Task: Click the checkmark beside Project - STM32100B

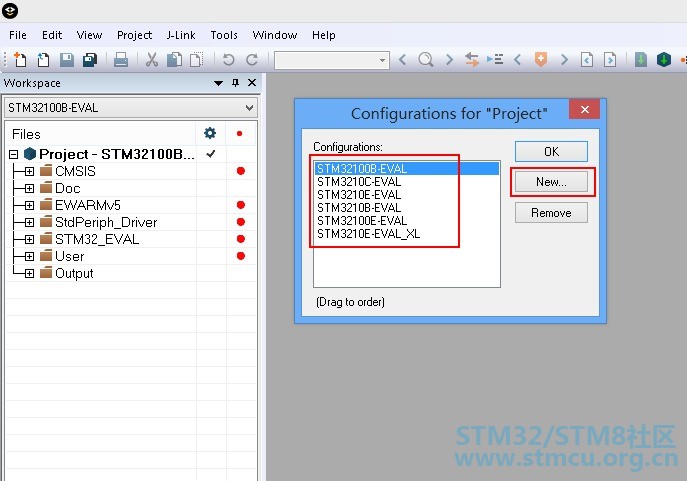Action: 211,154
